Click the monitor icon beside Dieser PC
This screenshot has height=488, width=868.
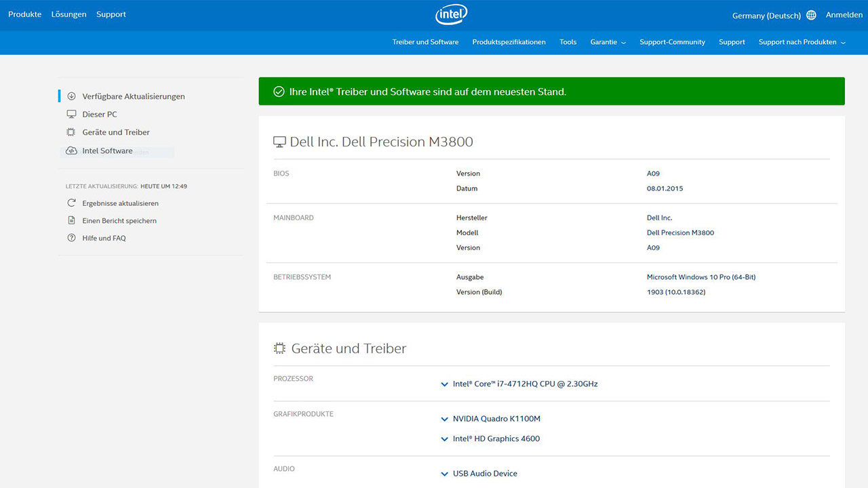pyautogui.click(x=71, y=115)
